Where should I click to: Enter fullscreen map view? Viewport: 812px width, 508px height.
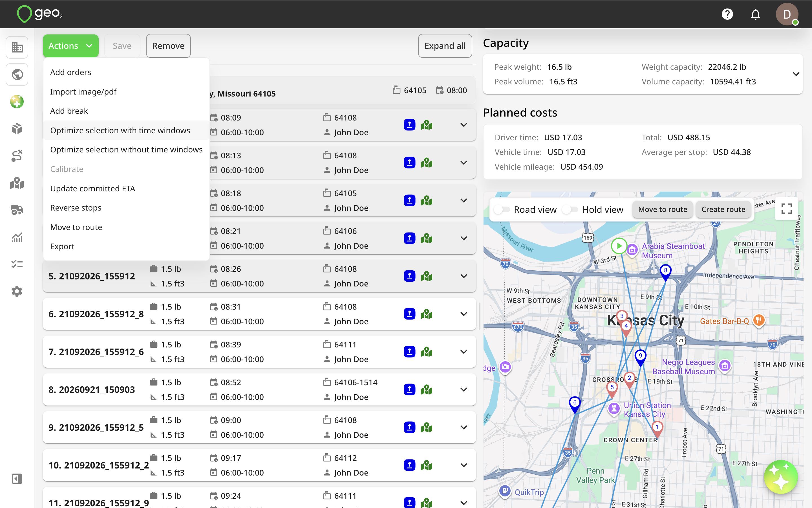pyautogui.click(x=787, y=209)
